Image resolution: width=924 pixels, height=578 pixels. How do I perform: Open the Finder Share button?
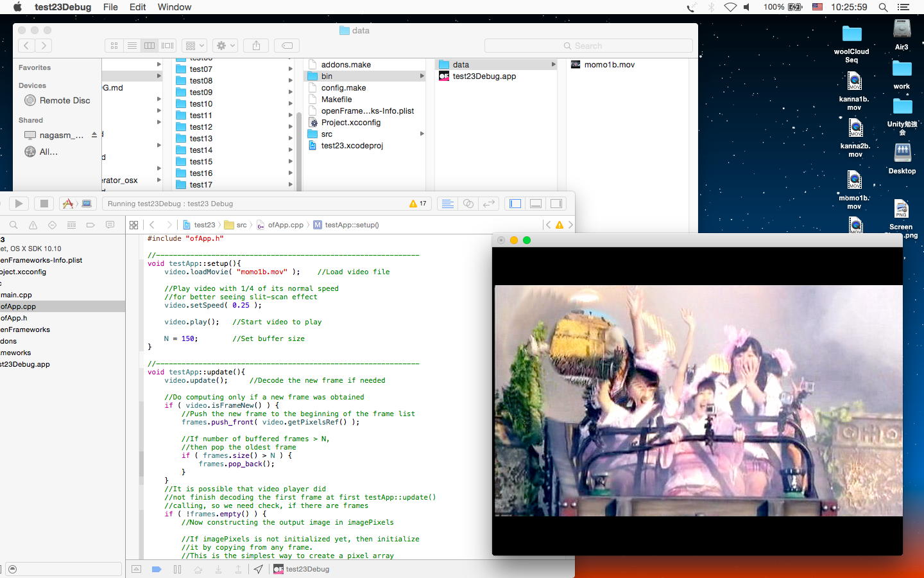pyautogui.click(x=256, y=46)
